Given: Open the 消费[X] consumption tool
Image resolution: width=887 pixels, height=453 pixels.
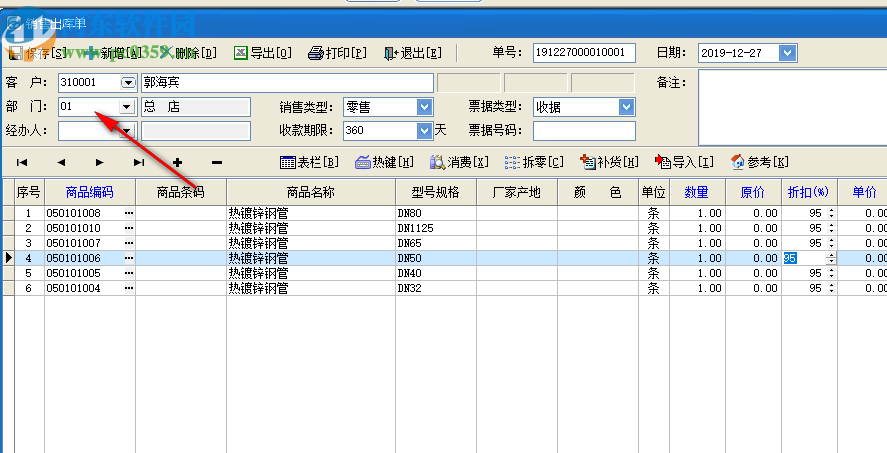Looking at the screenshot, I should point(459,162).
